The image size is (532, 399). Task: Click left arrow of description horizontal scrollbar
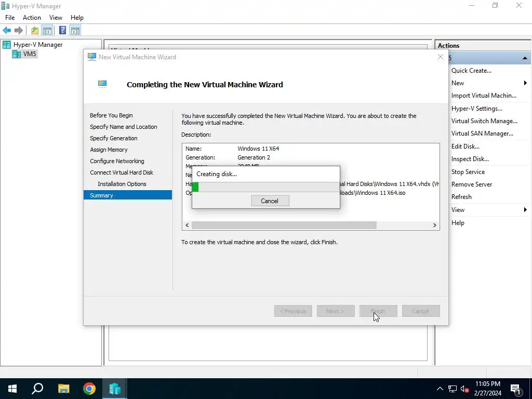pyautogui.click(x=187, y=225)
